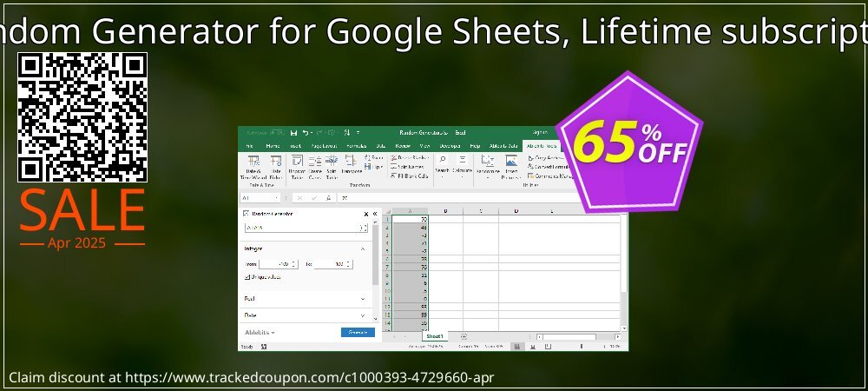
Task: Collapse the Integer section
Action: coord(363,249)
